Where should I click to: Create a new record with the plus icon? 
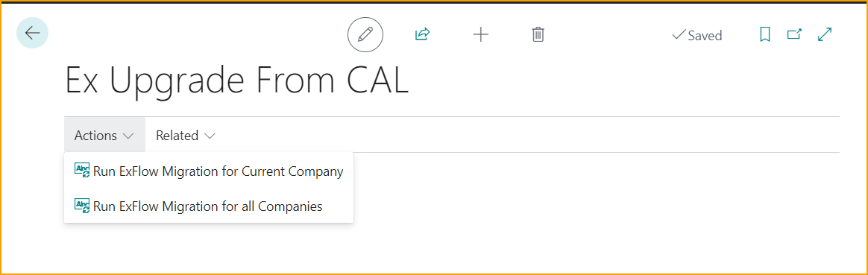tap(480, 35)
